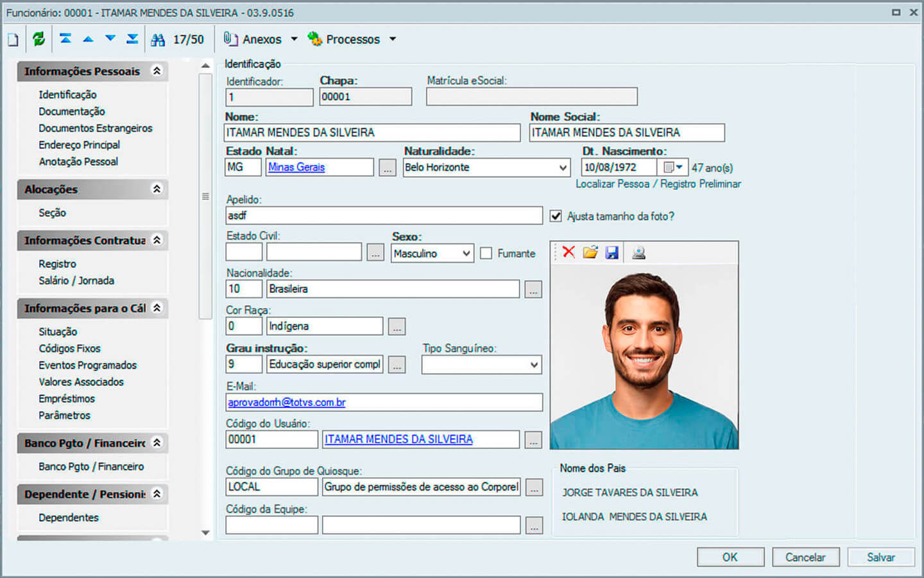Uncheck Ajusta tamanho da foto checkbox

(x=556, y=216)
